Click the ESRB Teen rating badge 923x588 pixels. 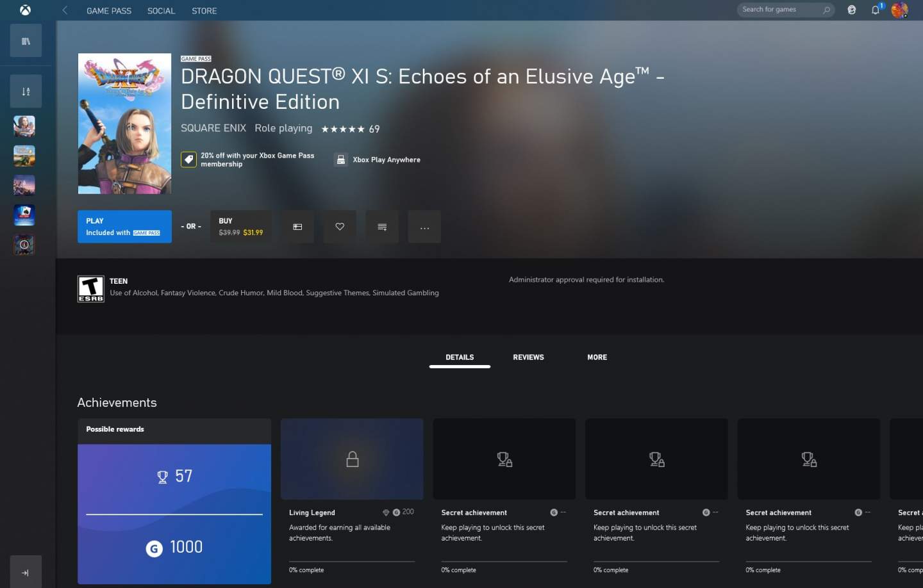point(91,289)
